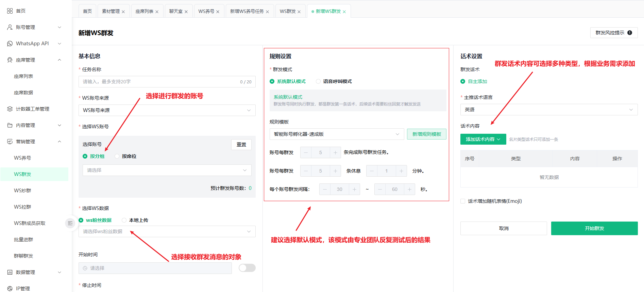Click the 群发风控提示 exclamation info icon
Viewport: 644px width, 292px height.
tap(630, 33)
